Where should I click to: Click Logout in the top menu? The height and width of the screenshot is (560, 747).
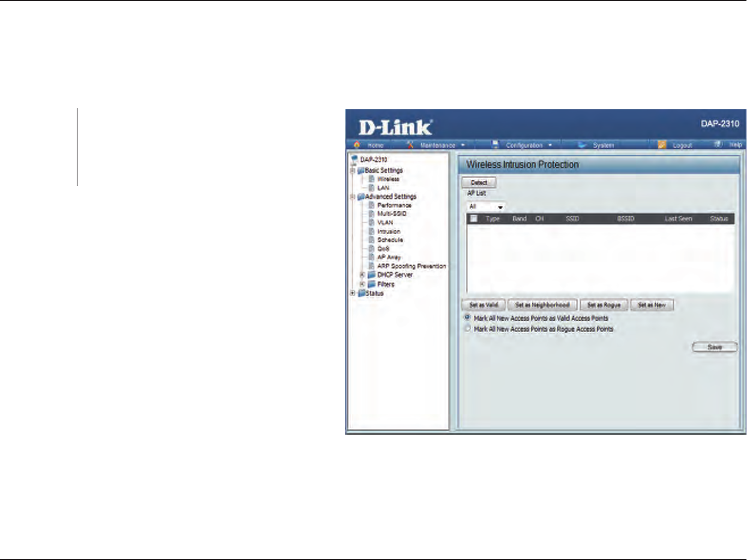point(682,146)
